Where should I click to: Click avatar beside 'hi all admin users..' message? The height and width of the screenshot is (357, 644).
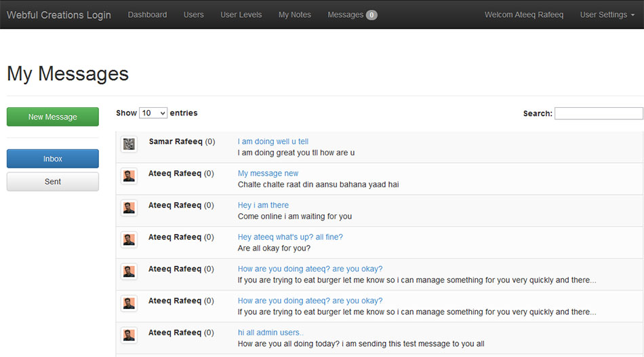click(129, 335)
